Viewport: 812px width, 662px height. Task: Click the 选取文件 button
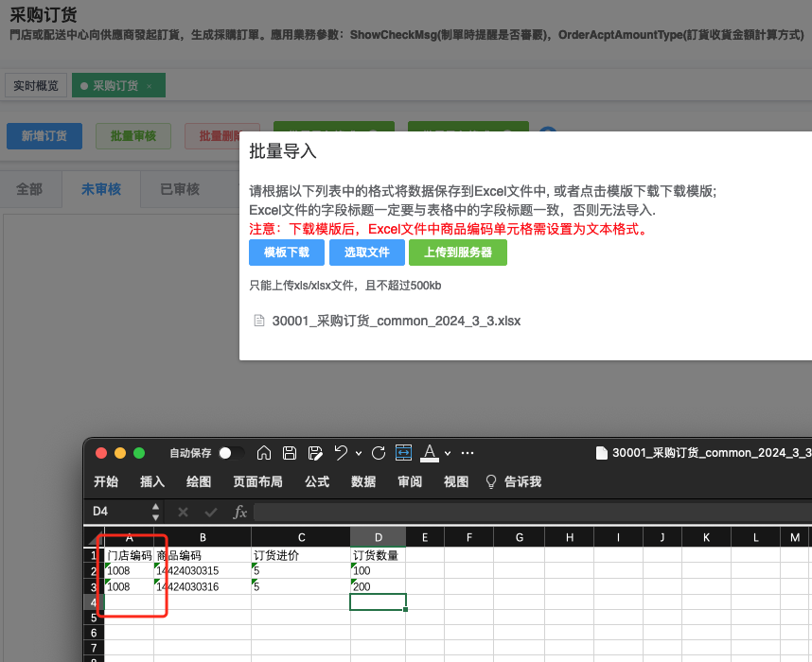pyautogui.click(x=366, y=253)
